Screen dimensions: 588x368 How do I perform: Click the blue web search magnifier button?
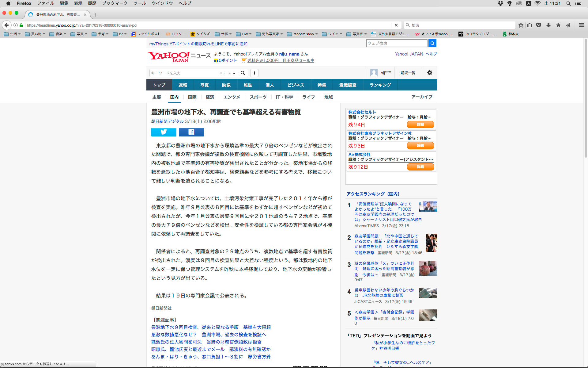pos(432,44)
